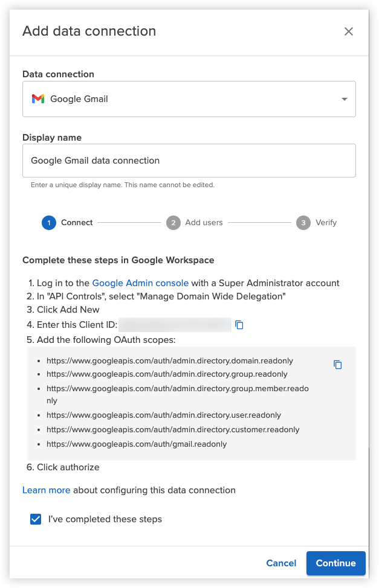Click the blurred Client ID value

175,325
